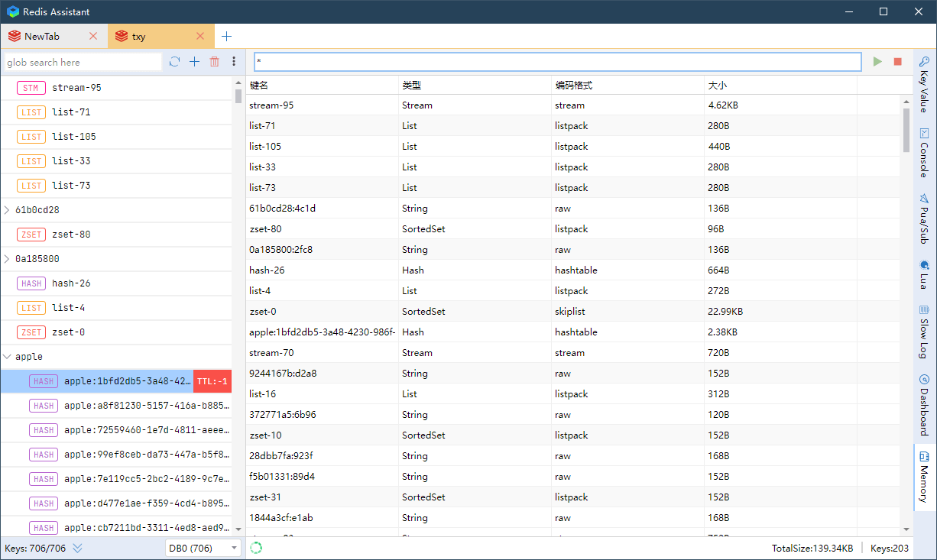Viewport: 937px width, 560px height.
Task: Click HASH type badge of hash-26
Action: (x=31, y=283)
